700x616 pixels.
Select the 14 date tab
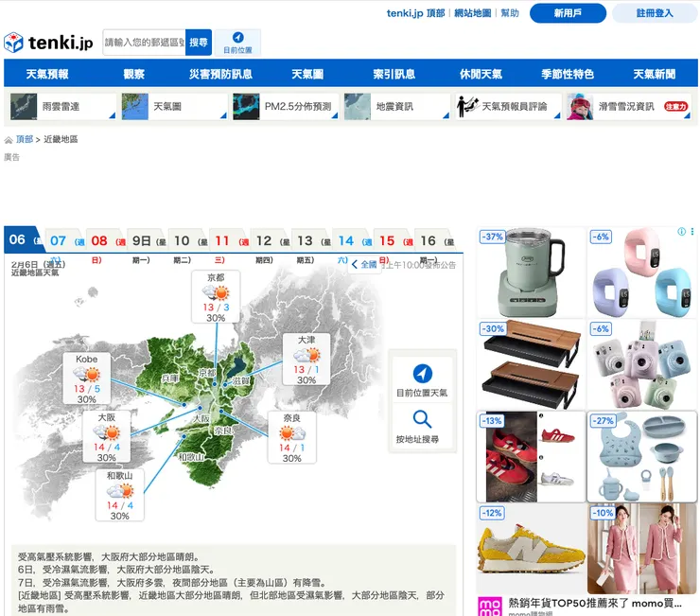pyautogui.click(x=353, y=240)
